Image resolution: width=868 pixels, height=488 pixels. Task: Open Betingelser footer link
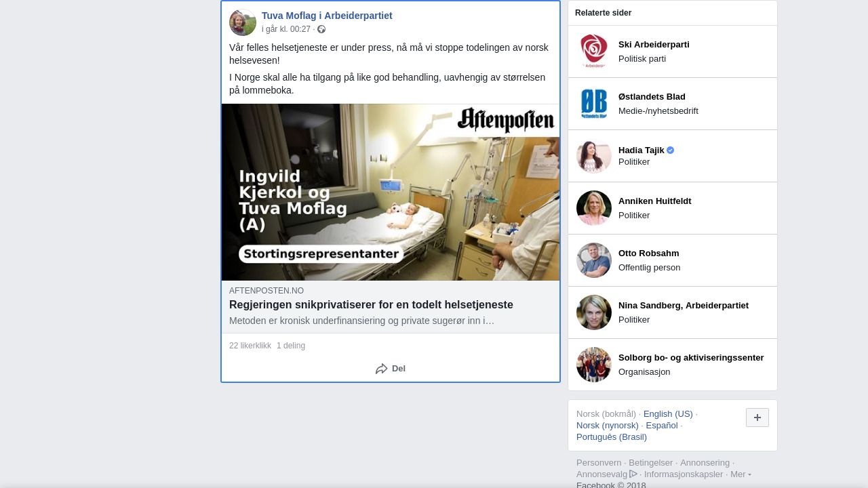651,463
